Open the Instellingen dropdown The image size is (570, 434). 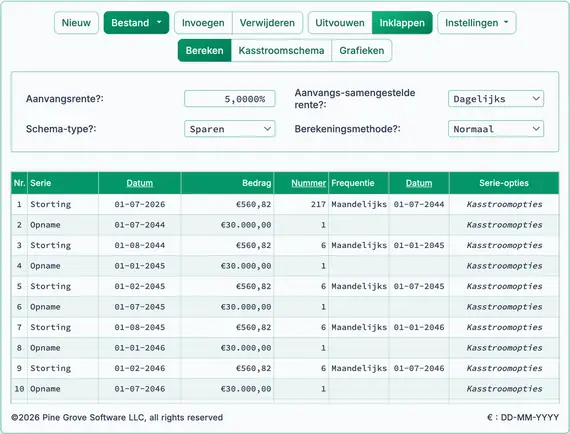[x=477, y=23]
